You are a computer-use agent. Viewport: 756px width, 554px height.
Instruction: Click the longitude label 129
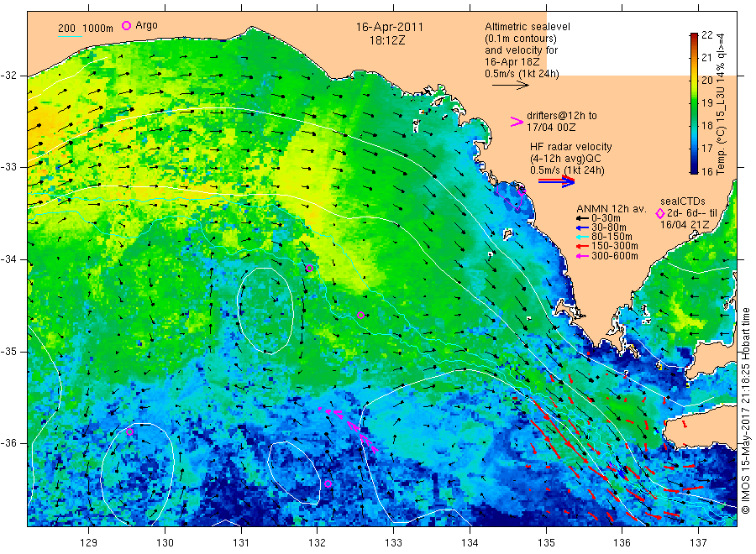tap(88, 543)
